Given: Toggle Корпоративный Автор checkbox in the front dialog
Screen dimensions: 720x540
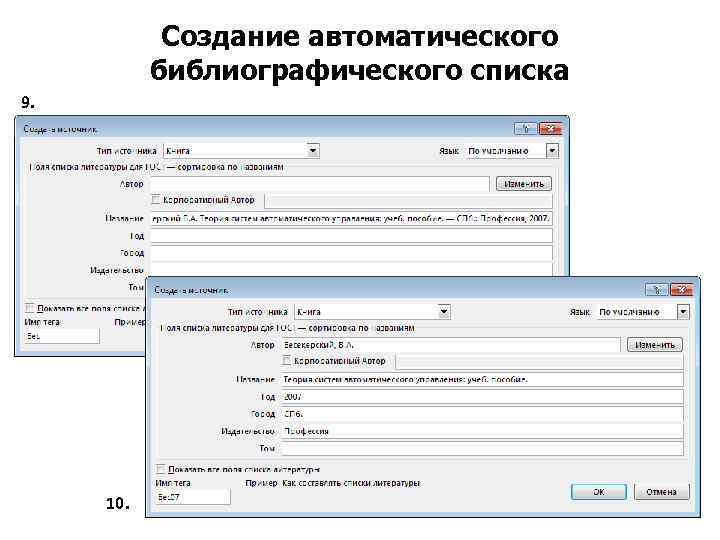Looking at the screenshot, I should click(287, 361).
